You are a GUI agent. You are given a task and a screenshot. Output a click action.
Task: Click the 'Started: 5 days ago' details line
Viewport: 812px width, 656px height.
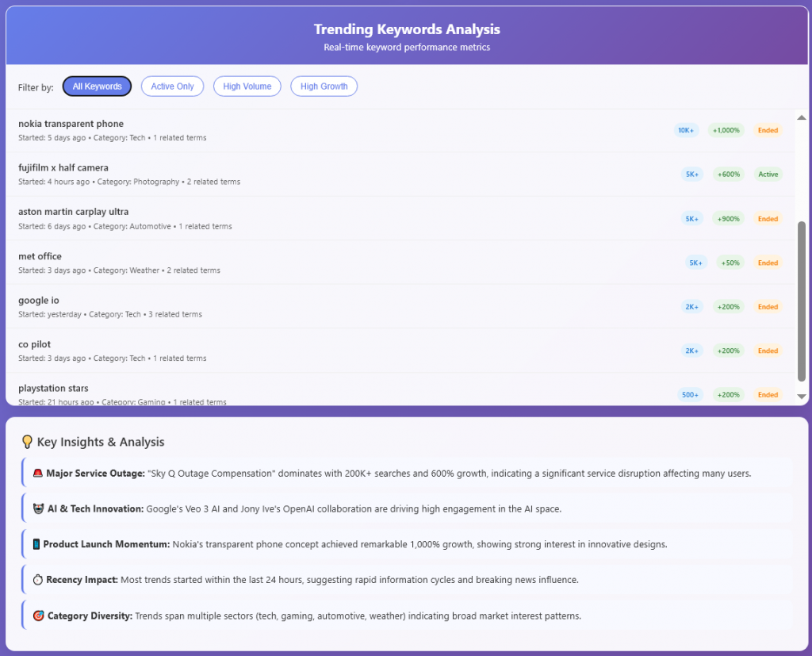click(113, 138)
